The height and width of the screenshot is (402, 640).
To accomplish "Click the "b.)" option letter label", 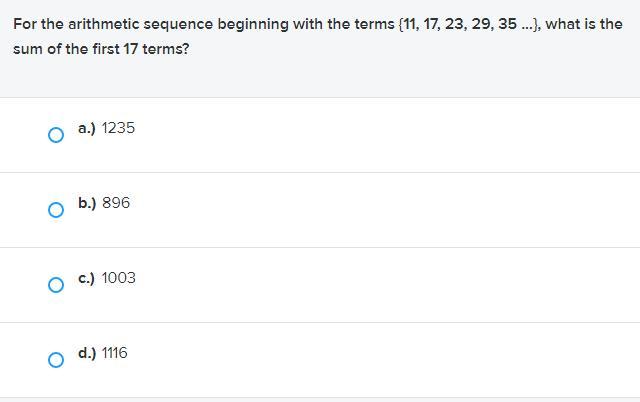I will [x=86, y=203].
